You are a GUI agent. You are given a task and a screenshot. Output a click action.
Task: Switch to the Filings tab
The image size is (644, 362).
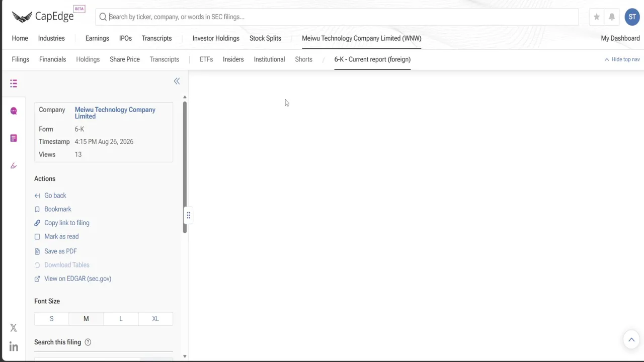point(21,59)
